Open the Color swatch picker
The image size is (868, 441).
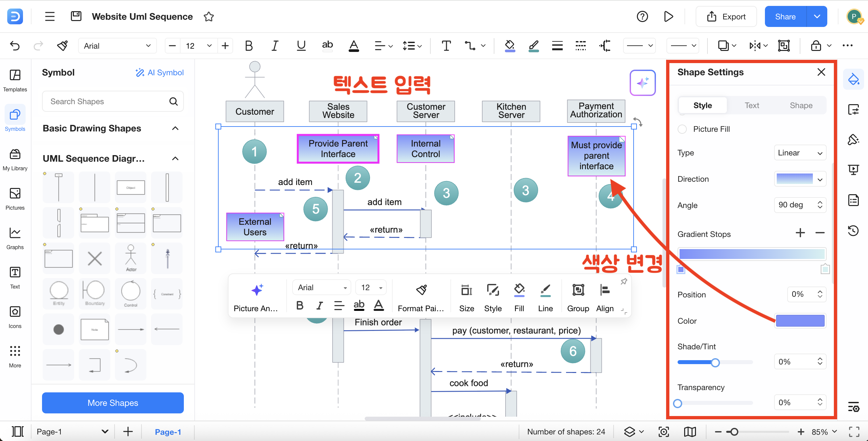pos(800,321)
